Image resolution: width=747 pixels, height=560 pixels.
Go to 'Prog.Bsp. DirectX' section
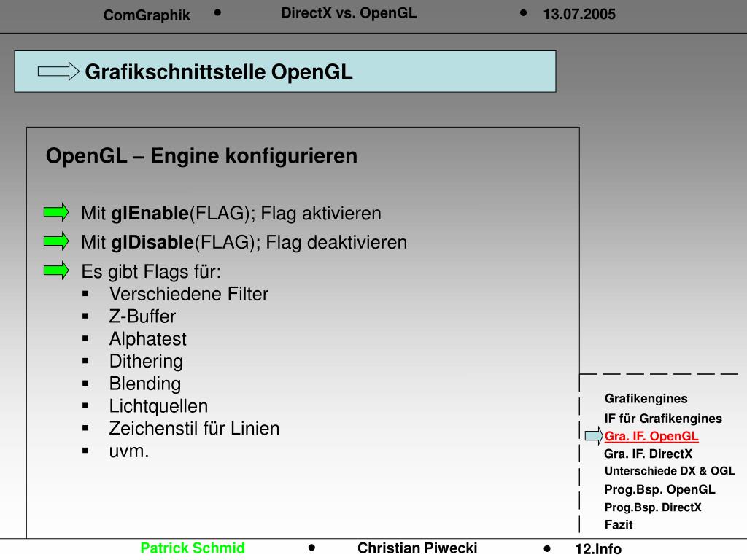pos(653,507)
